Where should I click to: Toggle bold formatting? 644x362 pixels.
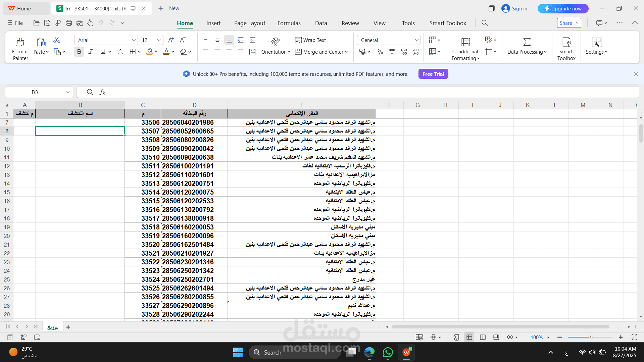(79, 51)
